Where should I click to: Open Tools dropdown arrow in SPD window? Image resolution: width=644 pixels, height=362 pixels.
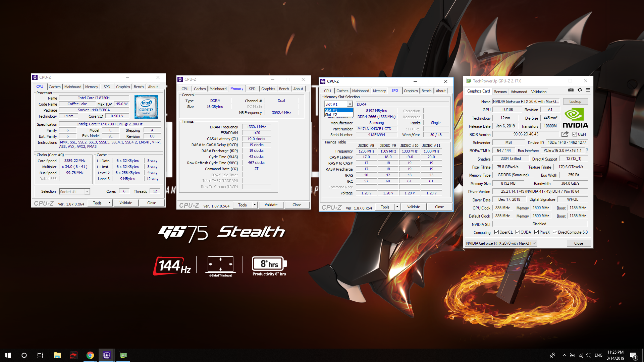tap(397, 207)
